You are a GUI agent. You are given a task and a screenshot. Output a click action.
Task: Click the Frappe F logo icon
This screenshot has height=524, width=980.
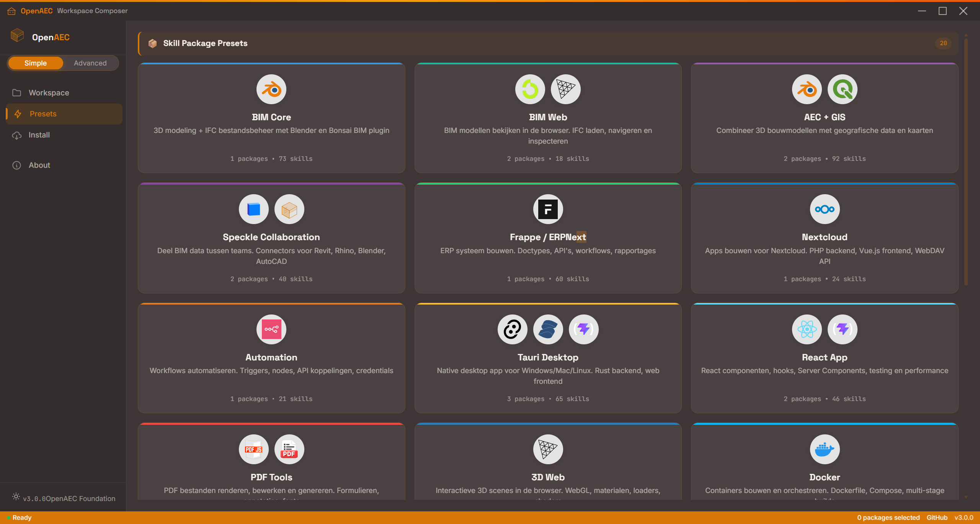pyautogui.click(x=548, y=209)
